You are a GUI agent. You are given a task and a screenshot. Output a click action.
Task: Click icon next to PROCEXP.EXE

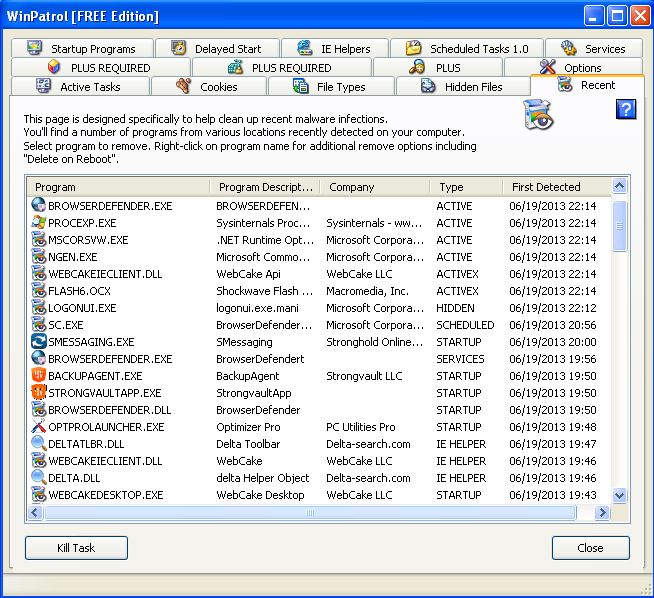click(38, 223)
